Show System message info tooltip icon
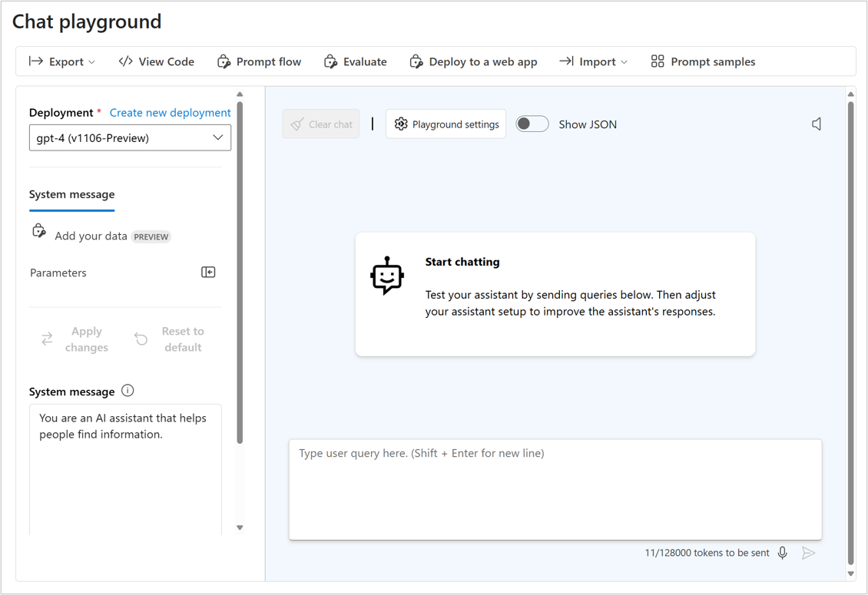868x595 pixels. tap(128, 391)
